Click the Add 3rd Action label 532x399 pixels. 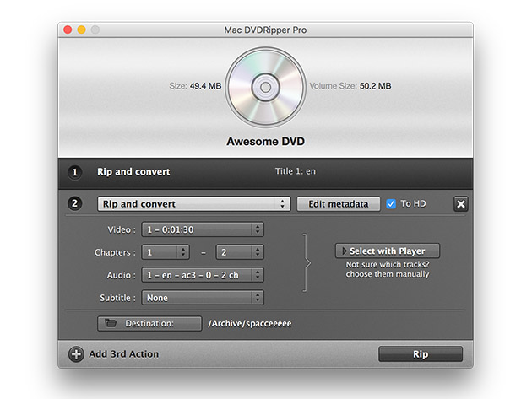(124, 354)
